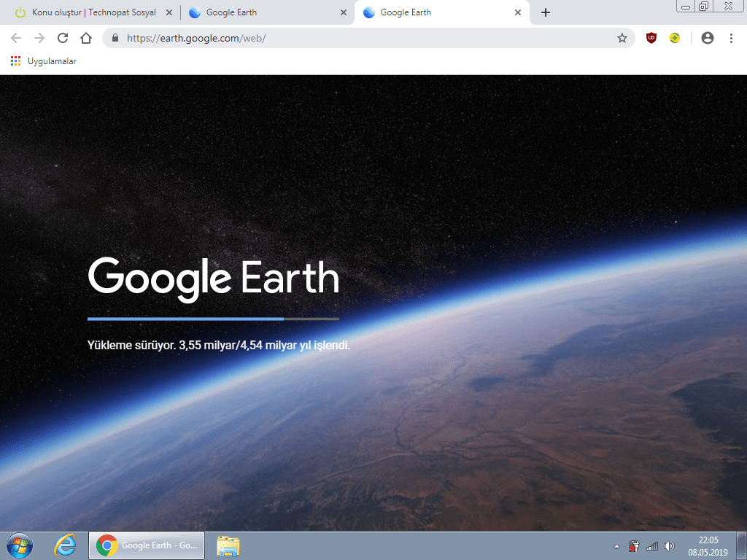Go back with the browser back arrow
Screen dimensions: 747x560
pos(16,38)
